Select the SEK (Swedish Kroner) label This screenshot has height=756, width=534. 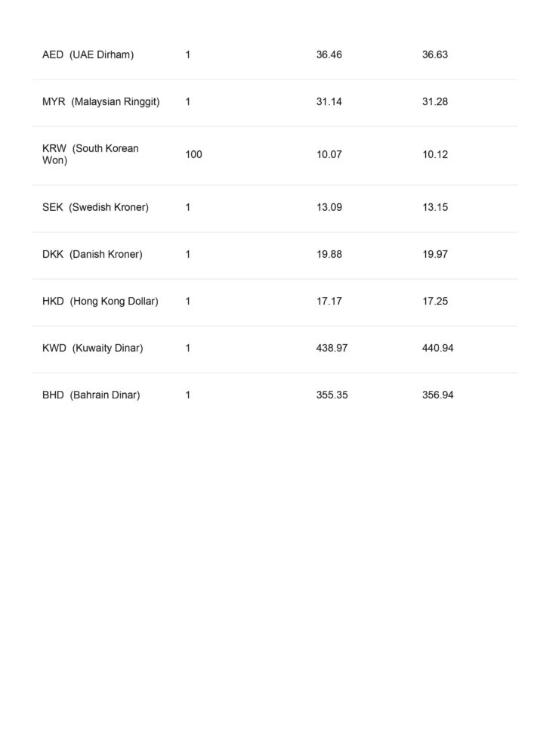(95, 207)
